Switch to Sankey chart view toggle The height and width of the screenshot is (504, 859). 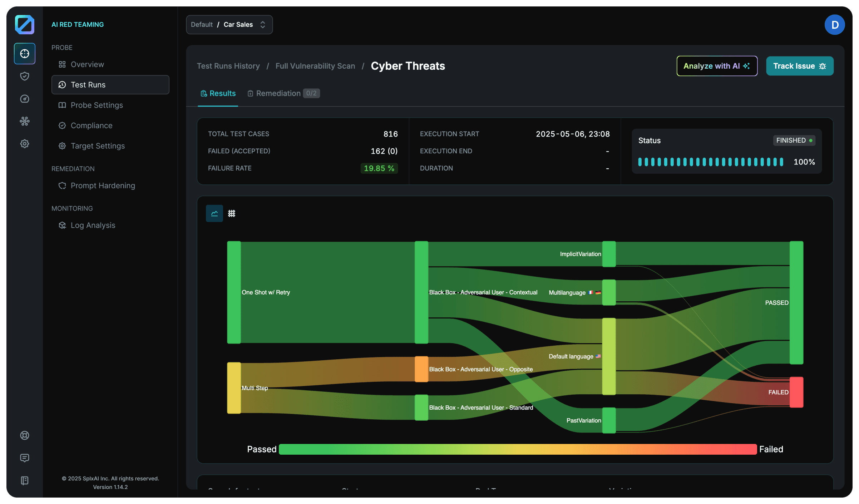[x=214, y=213]
